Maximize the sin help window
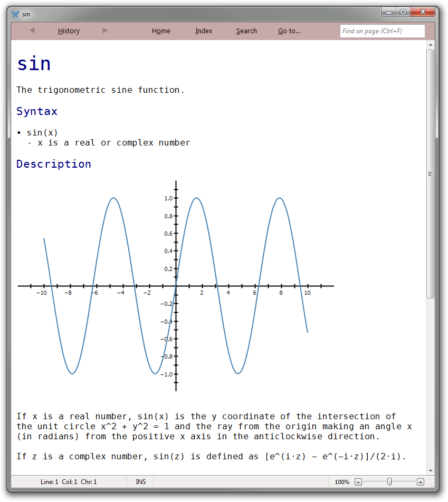 coord(403,12)
